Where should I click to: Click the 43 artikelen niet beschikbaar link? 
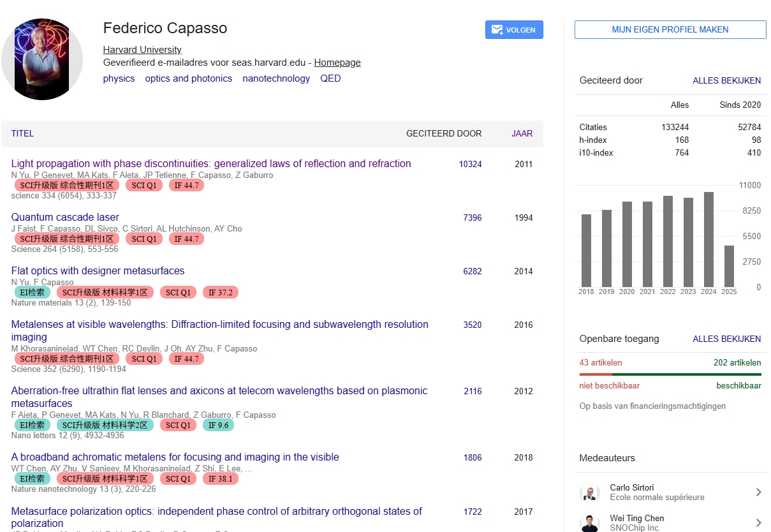pos(600,362)
